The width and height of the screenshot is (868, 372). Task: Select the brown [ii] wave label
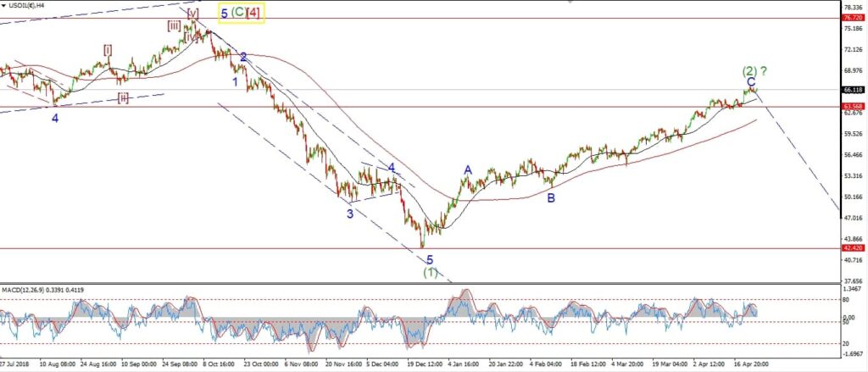(123, 98)
